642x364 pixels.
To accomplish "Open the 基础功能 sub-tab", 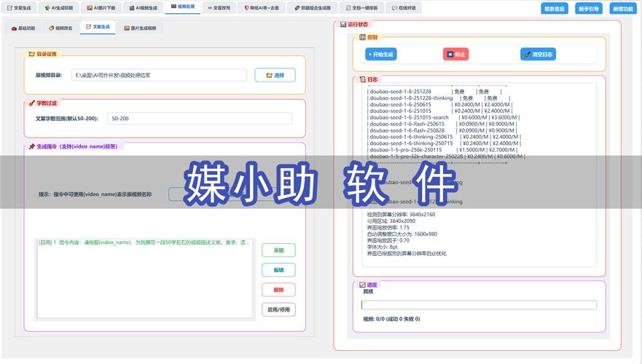I will coord(23,28).
